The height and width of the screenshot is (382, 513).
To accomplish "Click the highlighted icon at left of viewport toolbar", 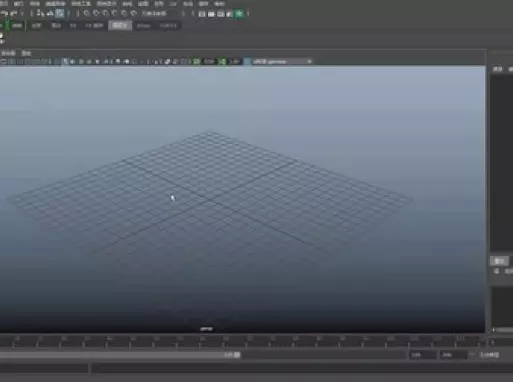I will (65, 61).
